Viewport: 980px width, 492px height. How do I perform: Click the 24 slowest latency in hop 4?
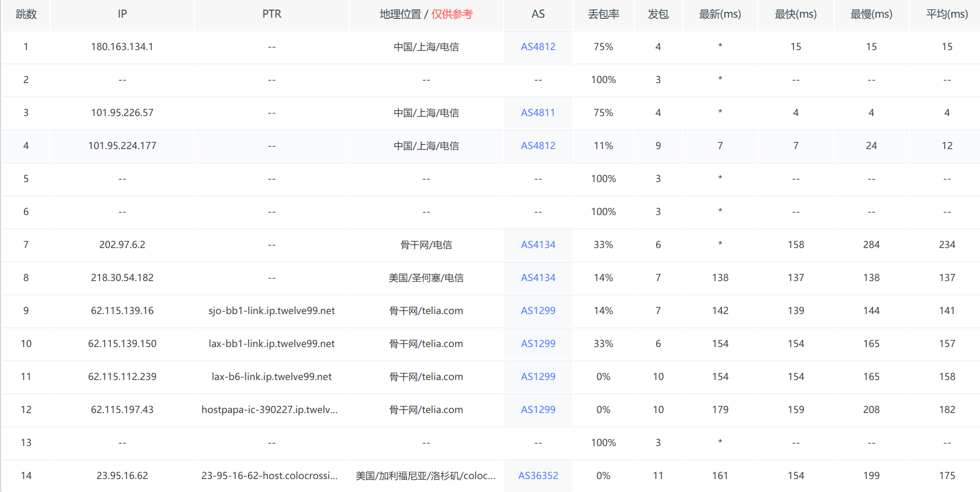click(x=871, y=146)
